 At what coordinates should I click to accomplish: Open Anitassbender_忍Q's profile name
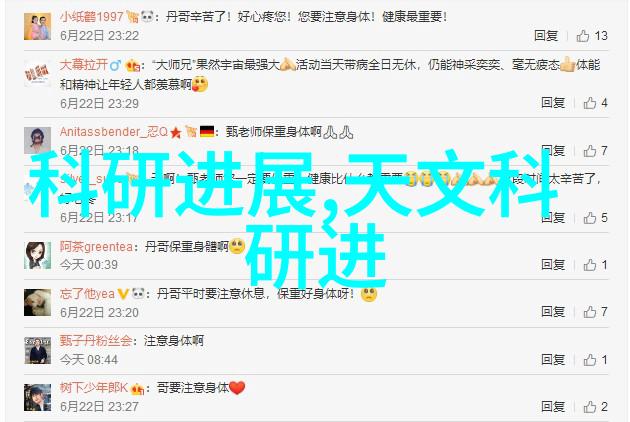coord(114,132)
